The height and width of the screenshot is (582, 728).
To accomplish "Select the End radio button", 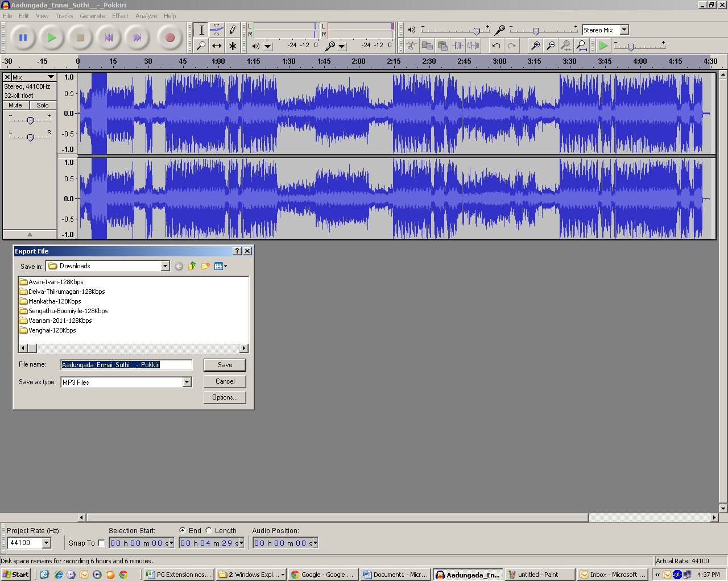I will (x=183, y=530).
